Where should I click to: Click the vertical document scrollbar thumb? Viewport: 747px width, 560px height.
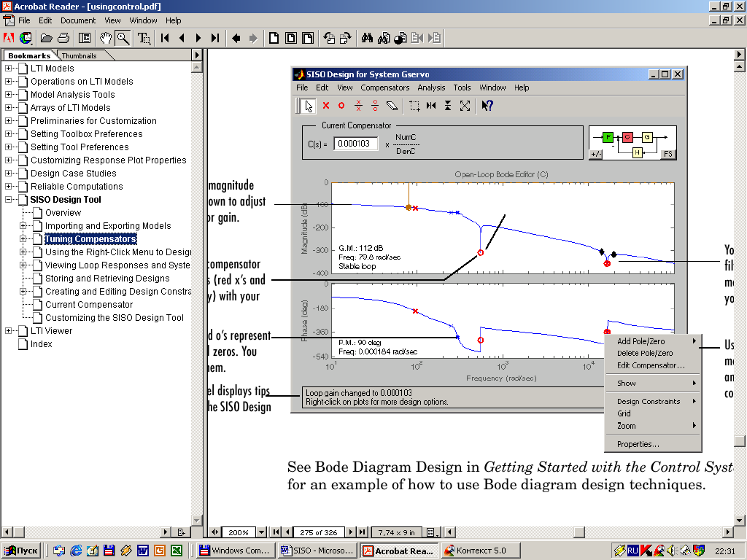coord(740,441)
